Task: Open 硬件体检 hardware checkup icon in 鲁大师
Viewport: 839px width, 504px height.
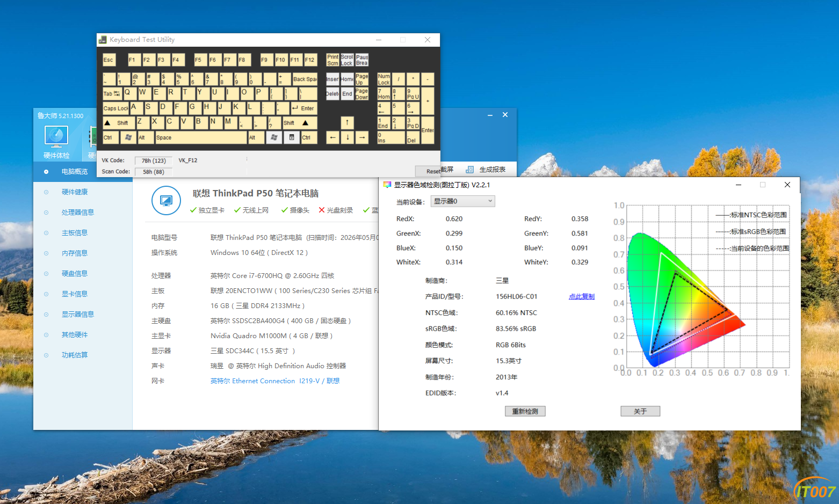Action: (56, 142)
